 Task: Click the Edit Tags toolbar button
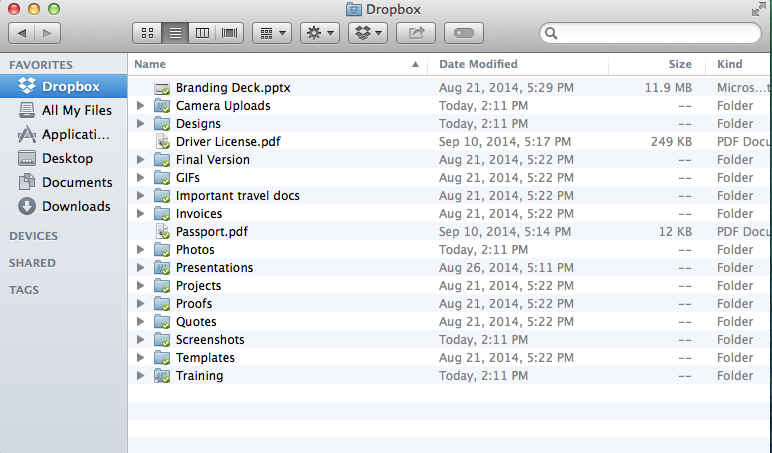(x=464, y=33)
